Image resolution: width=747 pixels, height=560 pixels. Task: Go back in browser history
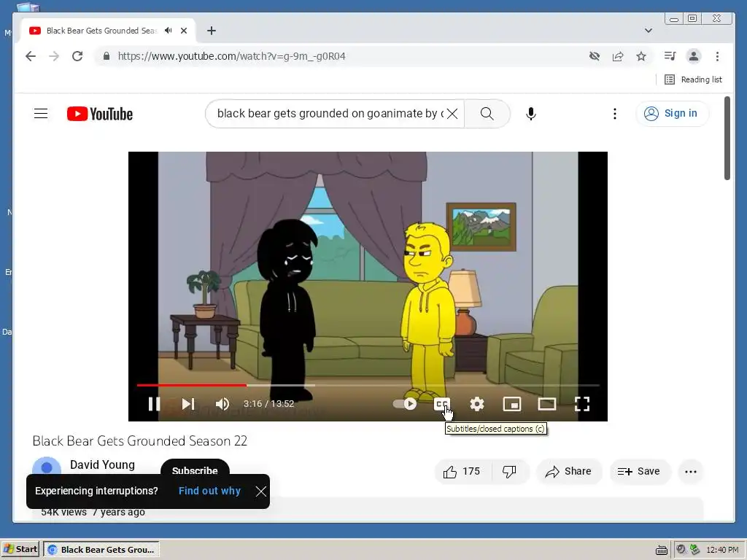click(x=31, y=56)
